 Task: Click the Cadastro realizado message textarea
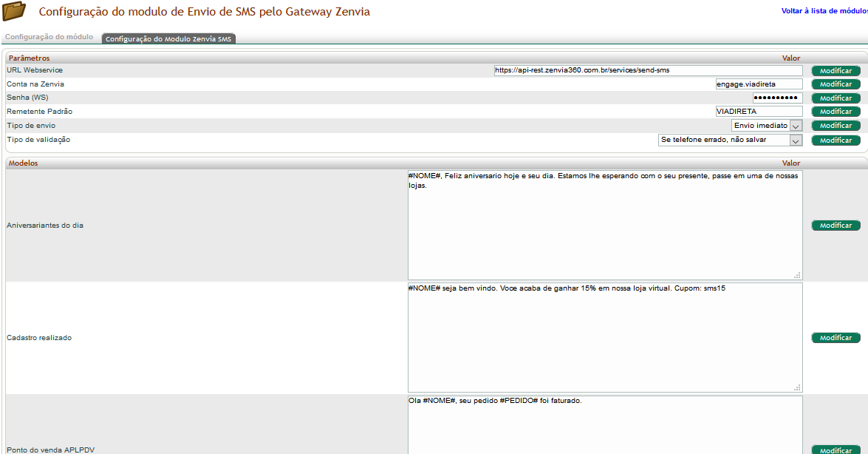pos(605,338)
